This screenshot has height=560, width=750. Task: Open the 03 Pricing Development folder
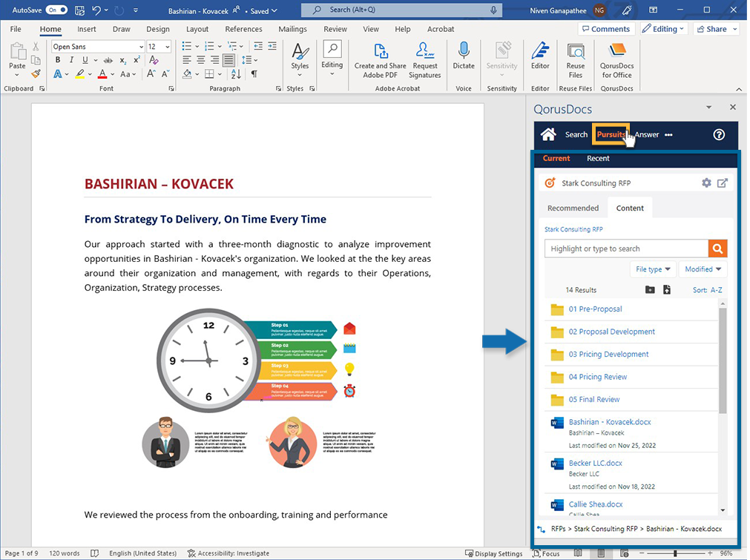tap(608, 355)
